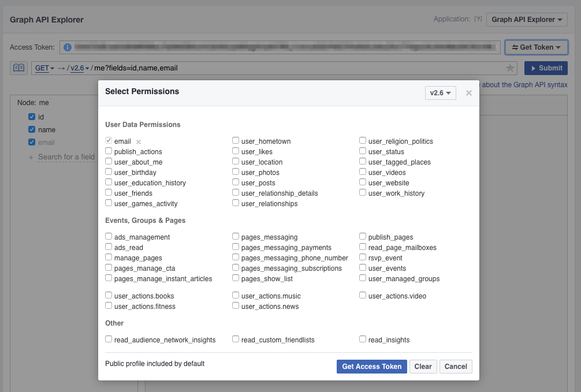Toggle the email permission checkbox
Viewport: 581px width, 392px height.
[x=109, y=140]
